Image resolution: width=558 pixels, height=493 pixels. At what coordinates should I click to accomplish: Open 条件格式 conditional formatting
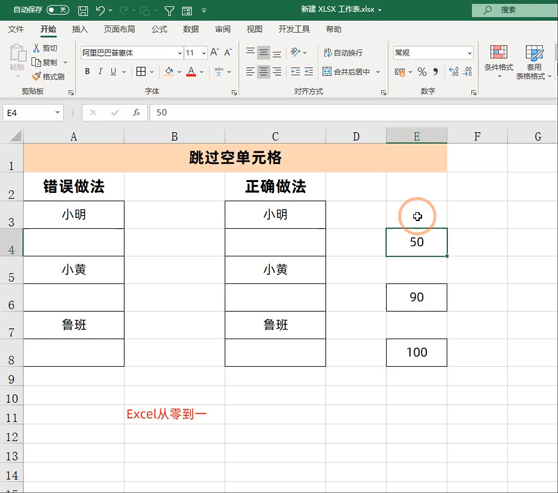(499, 61)
